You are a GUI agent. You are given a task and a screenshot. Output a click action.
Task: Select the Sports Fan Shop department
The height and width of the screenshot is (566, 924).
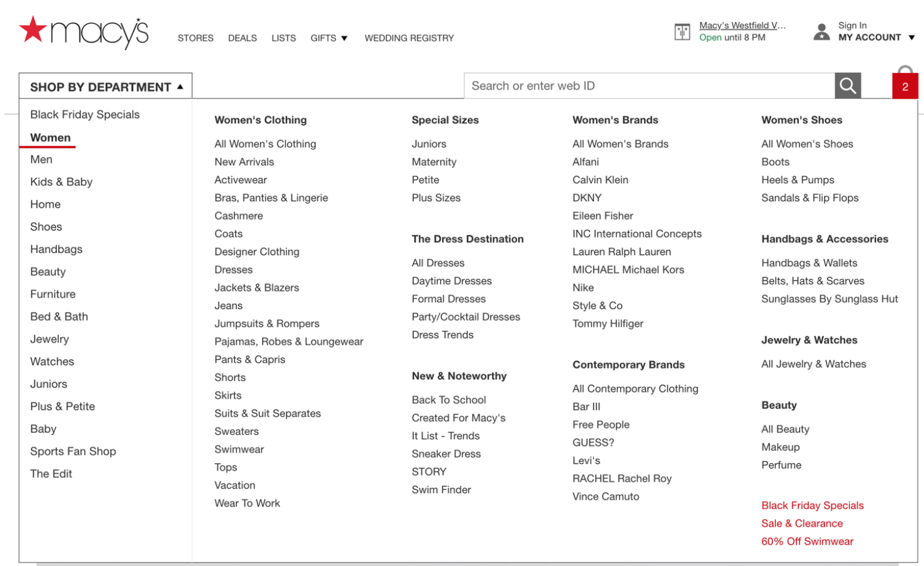73,452
